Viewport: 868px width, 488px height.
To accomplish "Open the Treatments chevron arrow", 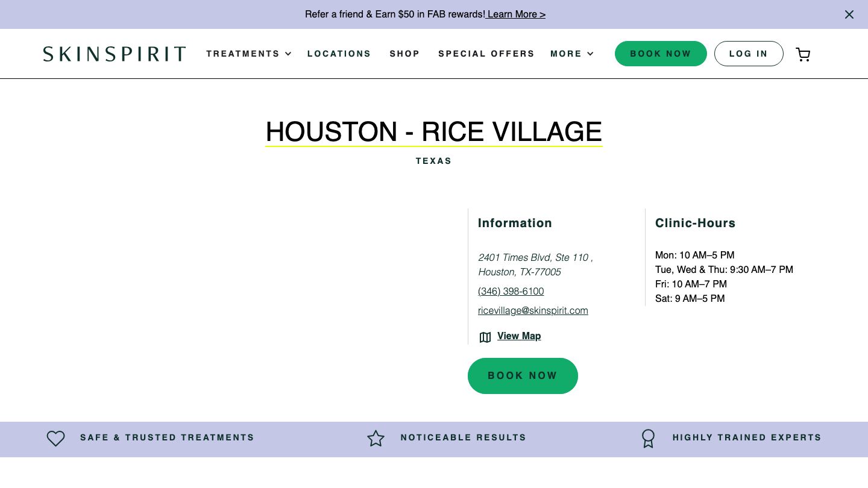I will click(288, 54).
